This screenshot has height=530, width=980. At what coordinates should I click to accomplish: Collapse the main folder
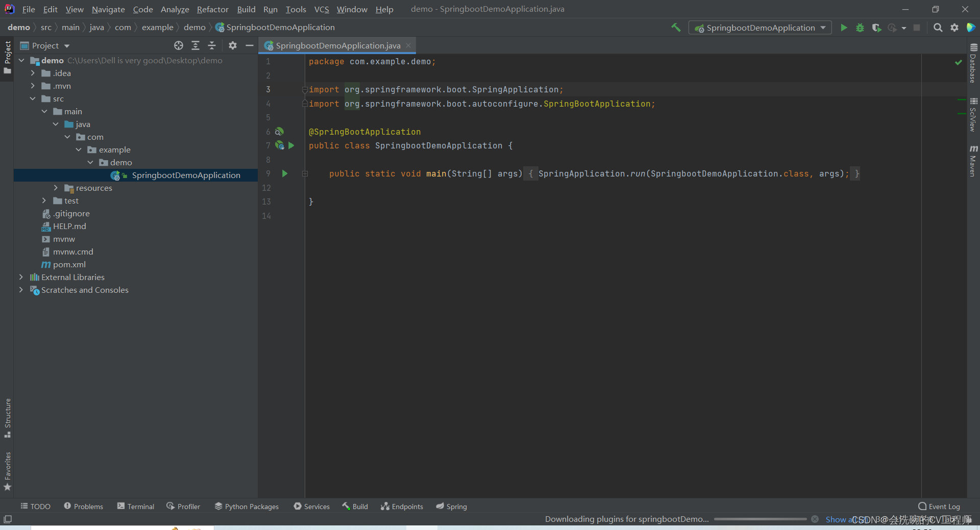pyautogui.click(x=44, y=111)
